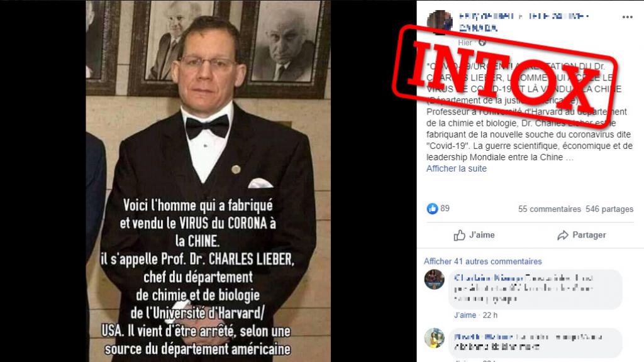Open the second commenter's avatar

(434, 338)
